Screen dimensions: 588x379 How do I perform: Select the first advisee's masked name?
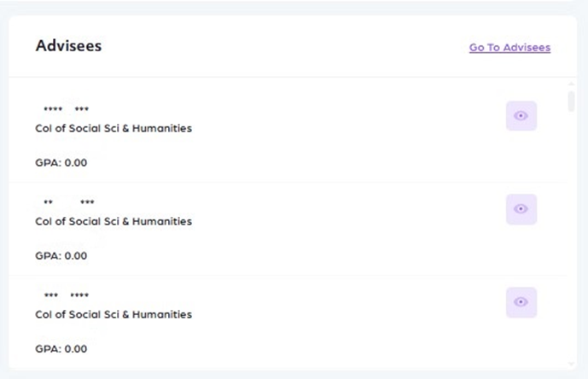pos(66,109)
